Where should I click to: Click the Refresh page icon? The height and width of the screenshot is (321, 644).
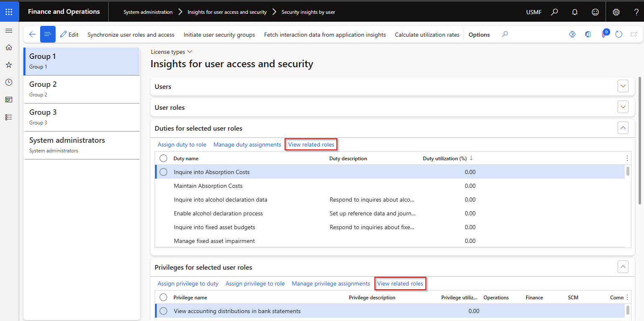coord(619,35)
